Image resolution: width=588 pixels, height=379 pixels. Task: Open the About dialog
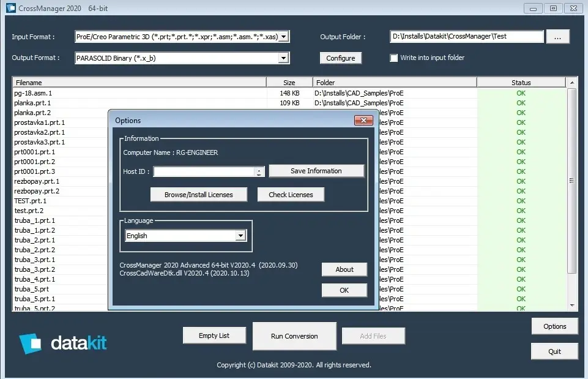(344, 269)
